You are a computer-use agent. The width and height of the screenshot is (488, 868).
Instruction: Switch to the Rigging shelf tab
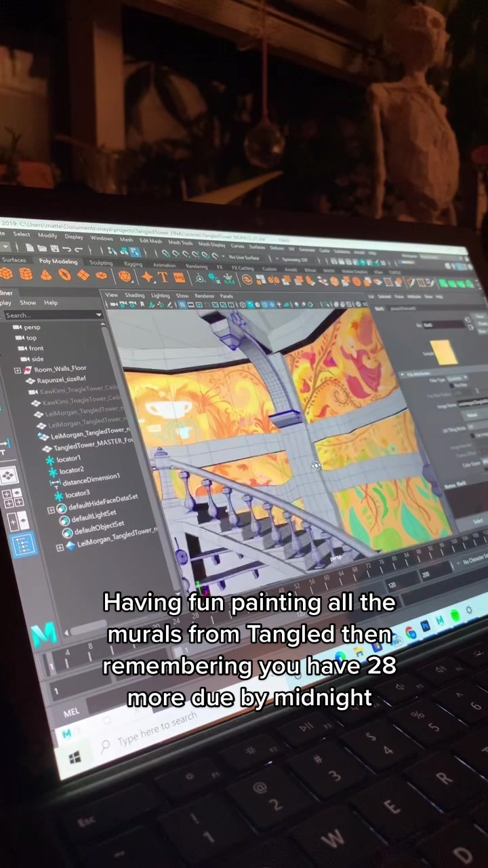click(x=133, y=264)
